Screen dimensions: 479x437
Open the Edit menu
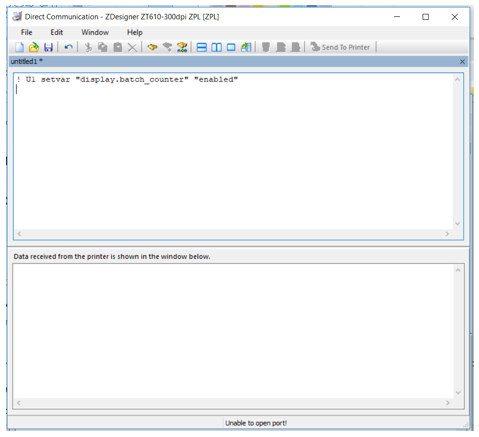pyautogui.click(x=57, y=32)
